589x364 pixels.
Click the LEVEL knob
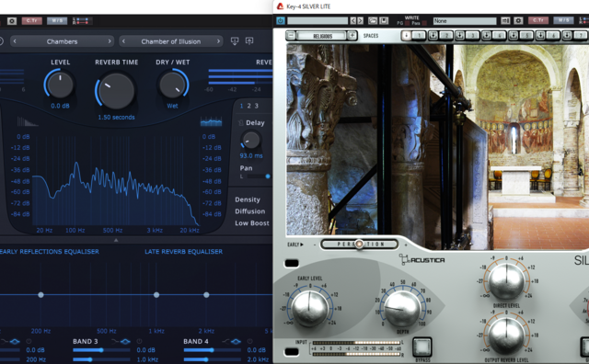(60, 85)
